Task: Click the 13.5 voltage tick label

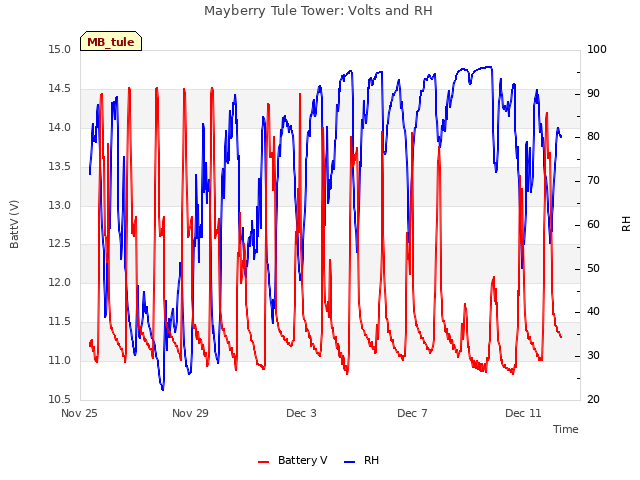Action: [60, 166]
